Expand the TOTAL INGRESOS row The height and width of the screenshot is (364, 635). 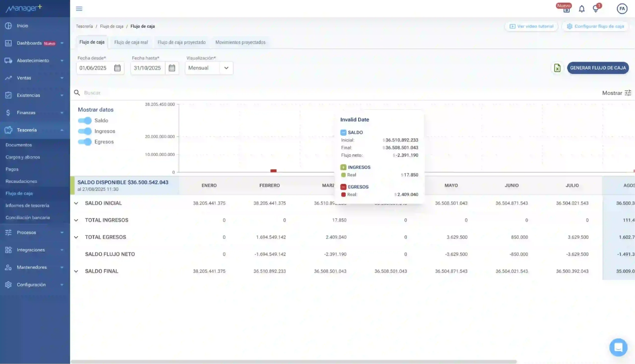(76, 220)
